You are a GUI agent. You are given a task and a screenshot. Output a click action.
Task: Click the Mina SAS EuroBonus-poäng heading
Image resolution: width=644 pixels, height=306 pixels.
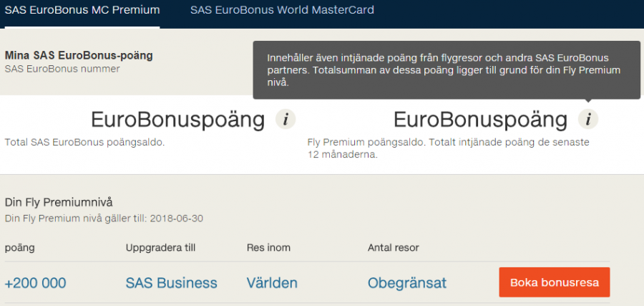click(x=79, y=55)
